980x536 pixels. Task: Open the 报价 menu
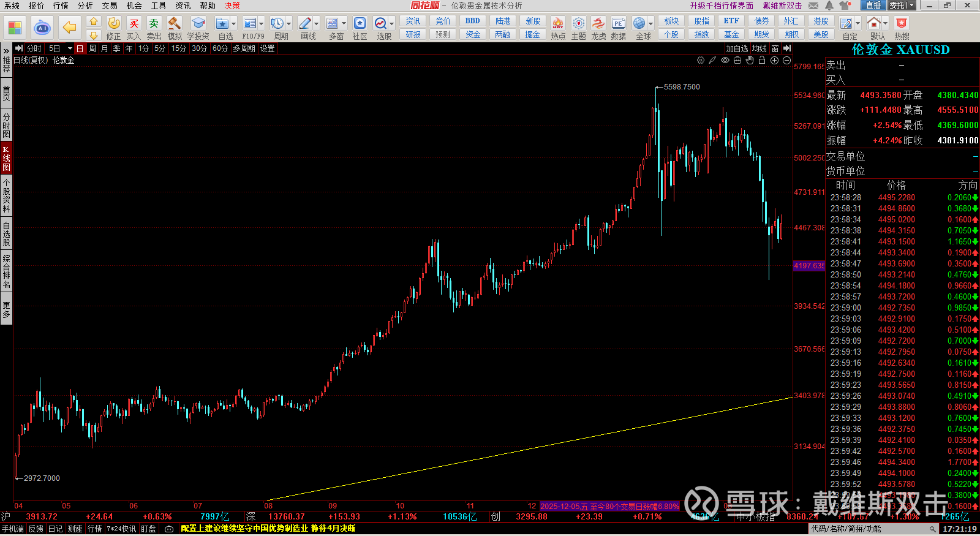coord(36,6)
